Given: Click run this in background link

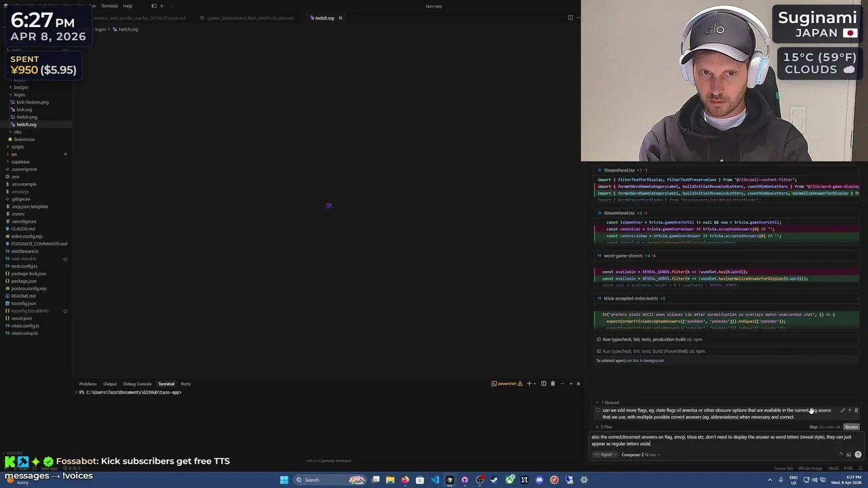Looking at the screenshot, I should (x=645, y=361).
